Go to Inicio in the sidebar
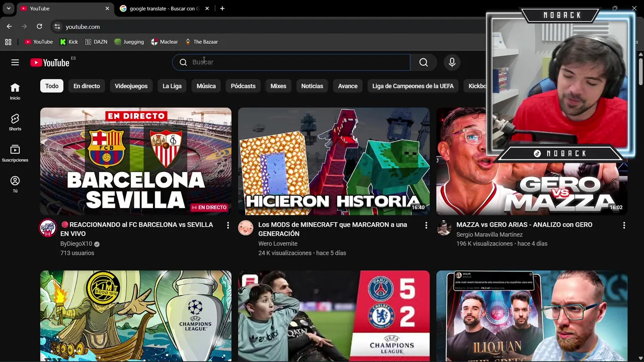 [x=15, y=92]
